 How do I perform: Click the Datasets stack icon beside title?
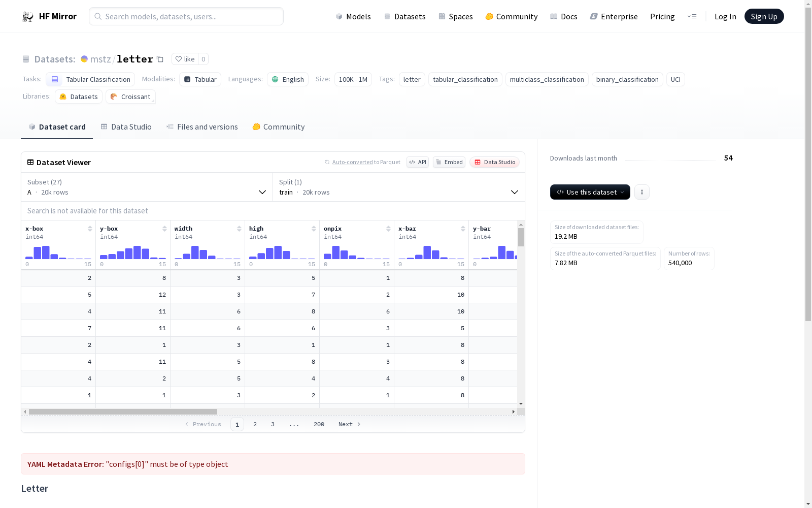coord(26,59)
